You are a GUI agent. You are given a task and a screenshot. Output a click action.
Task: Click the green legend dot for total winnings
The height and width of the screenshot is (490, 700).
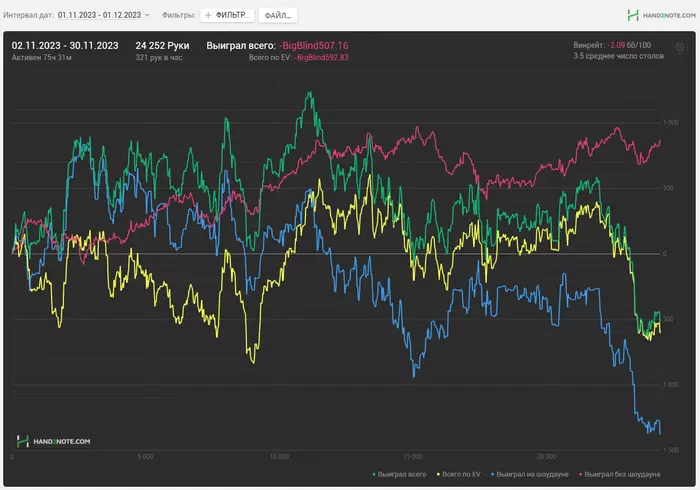pos(375,473)
